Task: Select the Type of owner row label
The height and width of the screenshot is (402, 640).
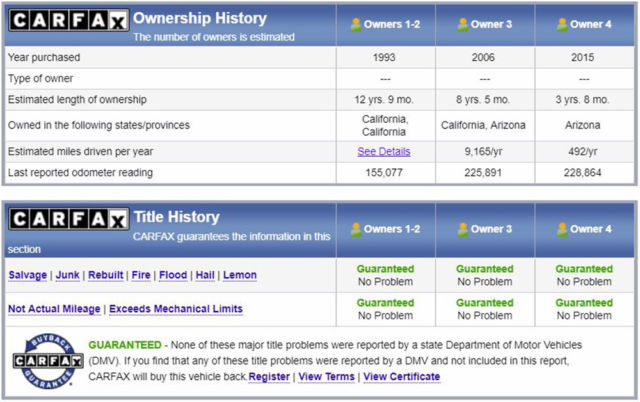Action: point(40,79)
